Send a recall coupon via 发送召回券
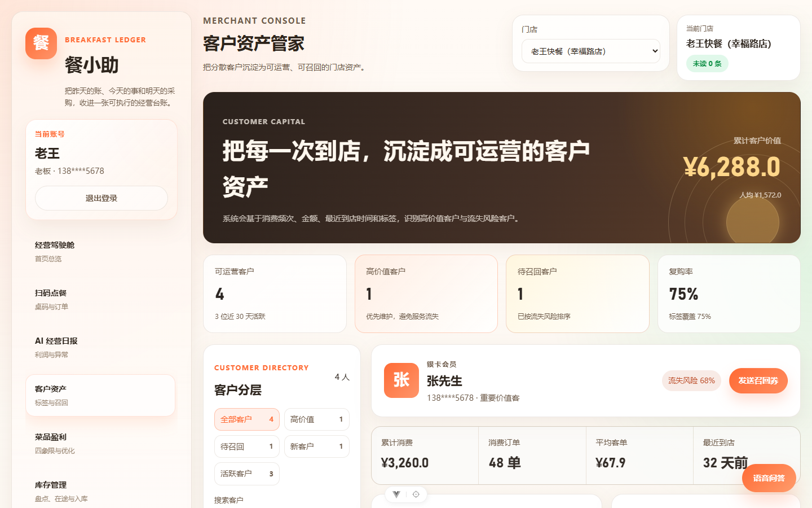This screenshot has height=508, width=812. pos(758,381)
